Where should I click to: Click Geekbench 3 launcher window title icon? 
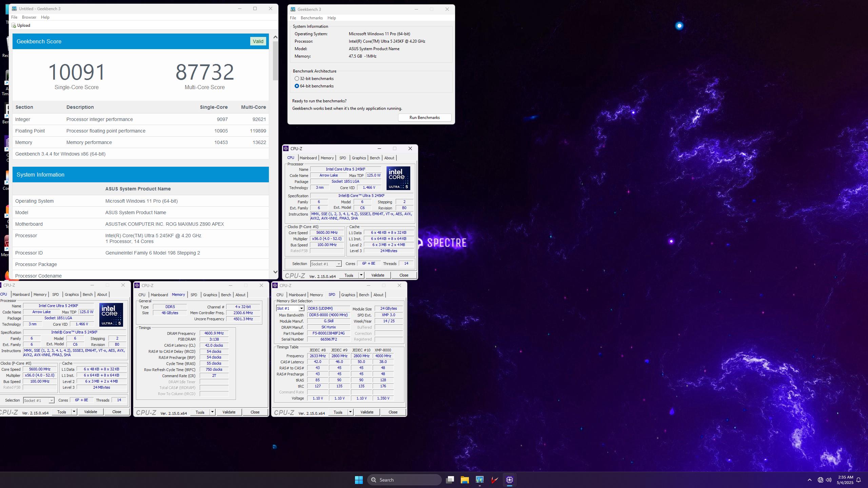293,9
